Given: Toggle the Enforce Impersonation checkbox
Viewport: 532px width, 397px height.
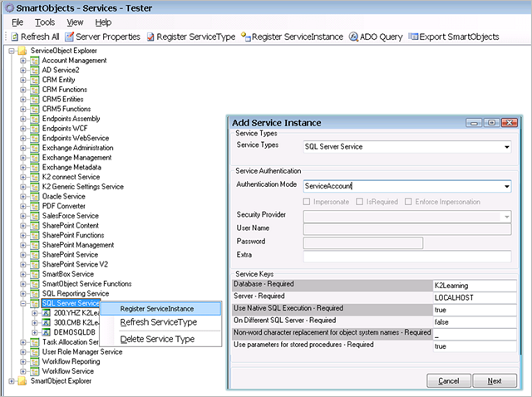Looking at the screenshot, I should (408, 202).
